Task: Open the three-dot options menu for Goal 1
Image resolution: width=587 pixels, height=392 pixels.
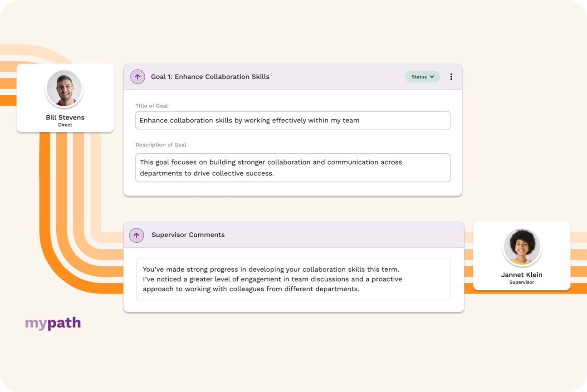Action: pyautogui.click(x=451, y=77)
